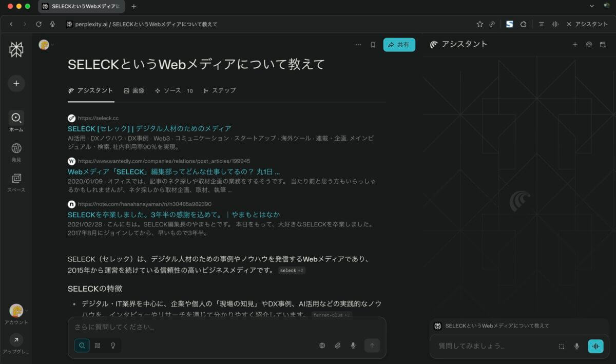The height and width of the screenshot is (364, 616).
Task: Switch to the research mode toggle
Action: pos(98,346)
